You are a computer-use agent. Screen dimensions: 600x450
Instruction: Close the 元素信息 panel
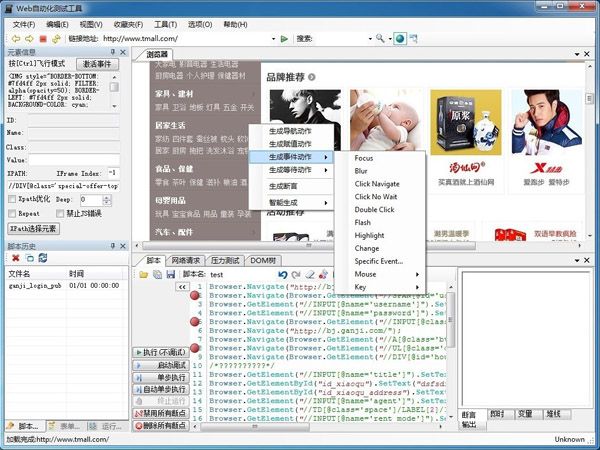click(123, 52)
